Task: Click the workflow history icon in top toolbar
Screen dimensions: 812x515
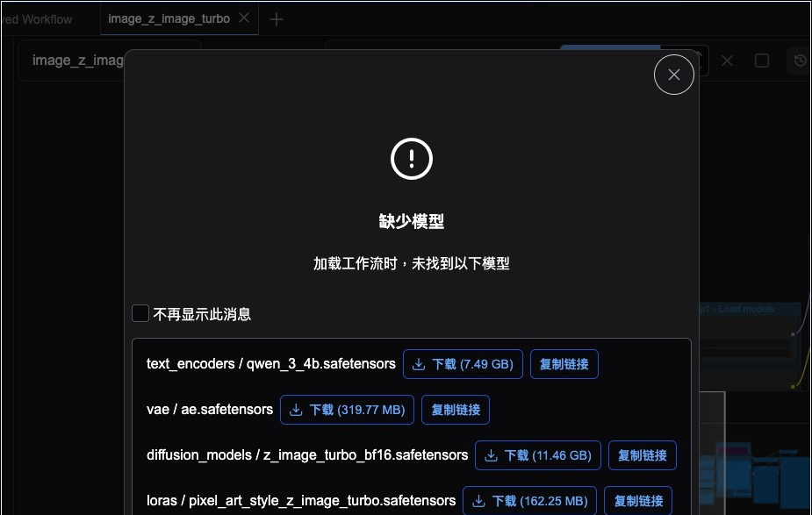Action: click(798, 61)
